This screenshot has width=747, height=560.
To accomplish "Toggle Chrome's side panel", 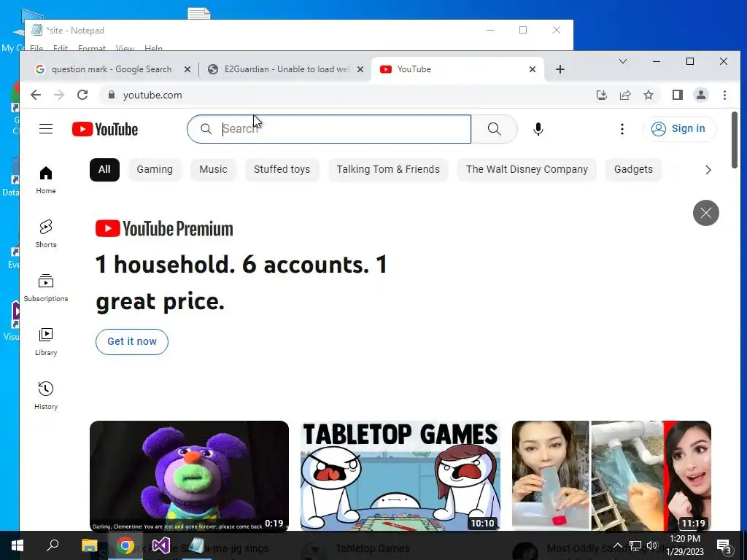I will [678, 95].
